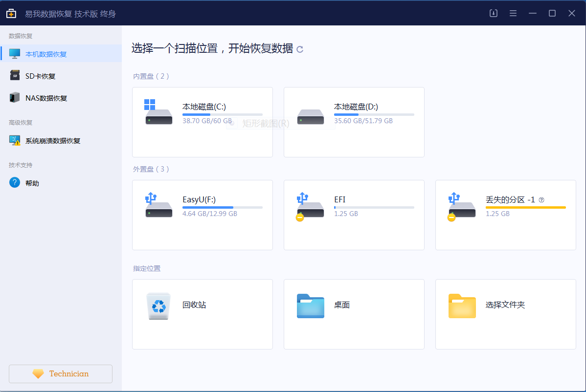The width and height of the screenshot is (586, 392).
Task: Click the 回收站 recycle bin icon
Action: pos(158,306)
